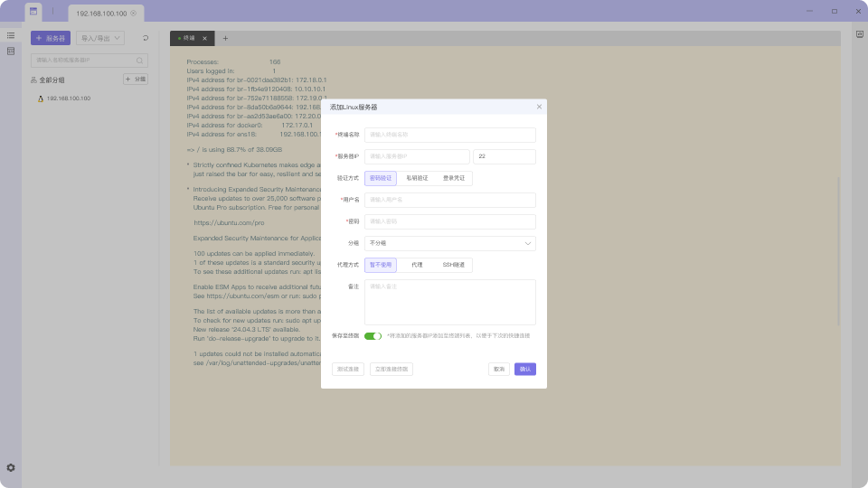This screenshot has width=868, height=488.
Task: Click the home window icon in the title bar
Action: (33, 13)
